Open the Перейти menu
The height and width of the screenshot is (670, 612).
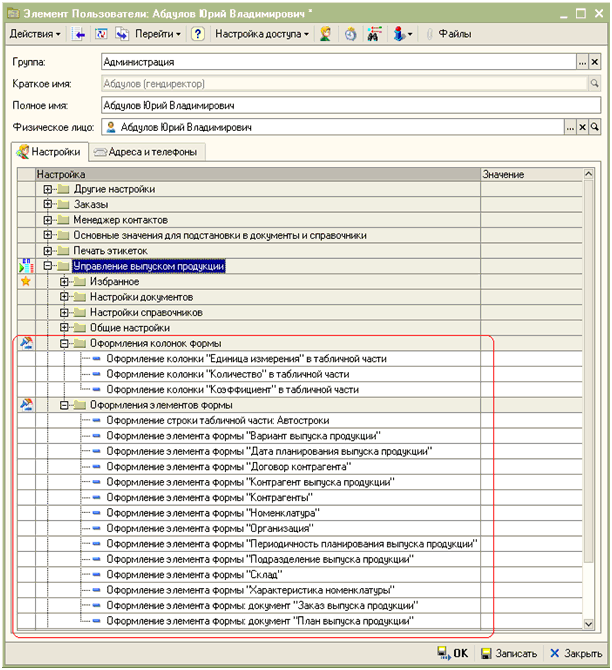pos(158,34)
